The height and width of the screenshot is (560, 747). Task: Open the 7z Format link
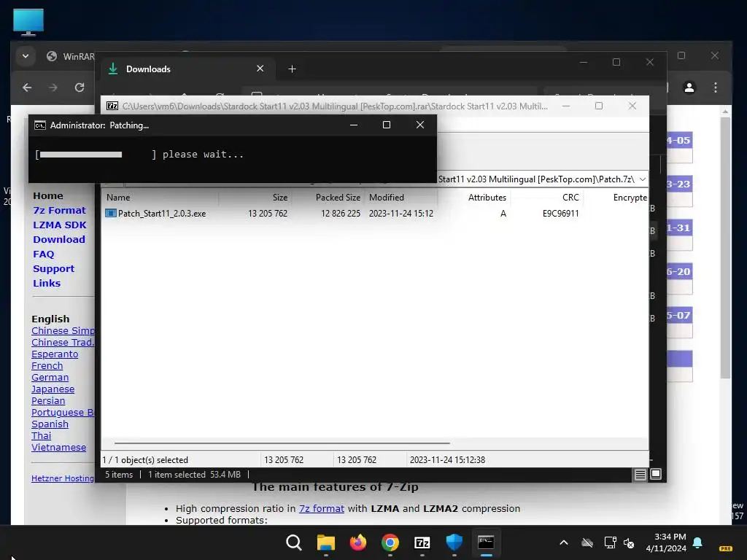tap(60, 211)
